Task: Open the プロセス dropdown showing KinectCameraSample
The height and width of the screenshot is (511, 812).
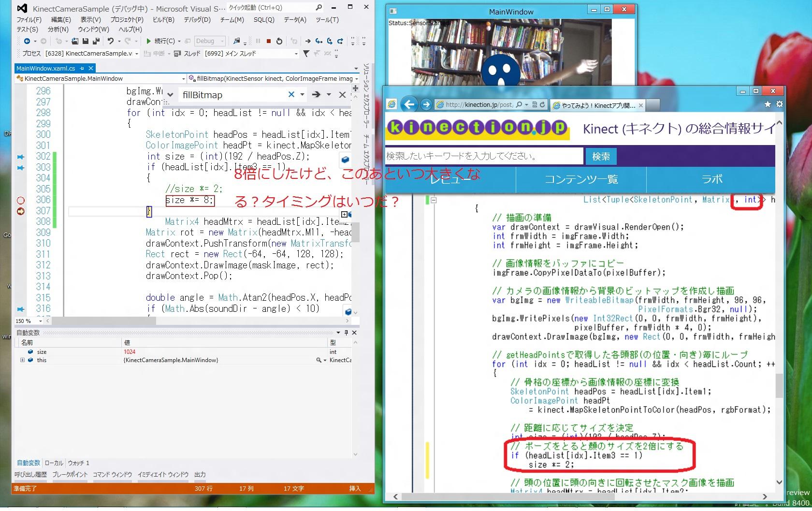Action: [x=92, y=54]
